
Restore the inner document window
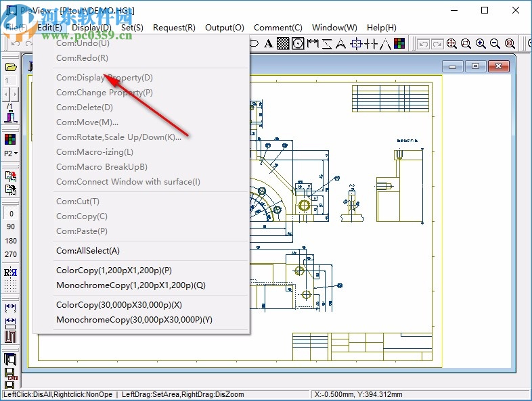[475, 66]
